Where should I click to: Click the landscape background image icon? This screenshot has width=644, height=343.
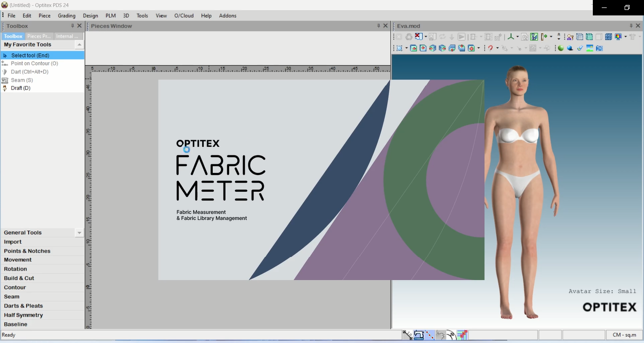(590, 48)
